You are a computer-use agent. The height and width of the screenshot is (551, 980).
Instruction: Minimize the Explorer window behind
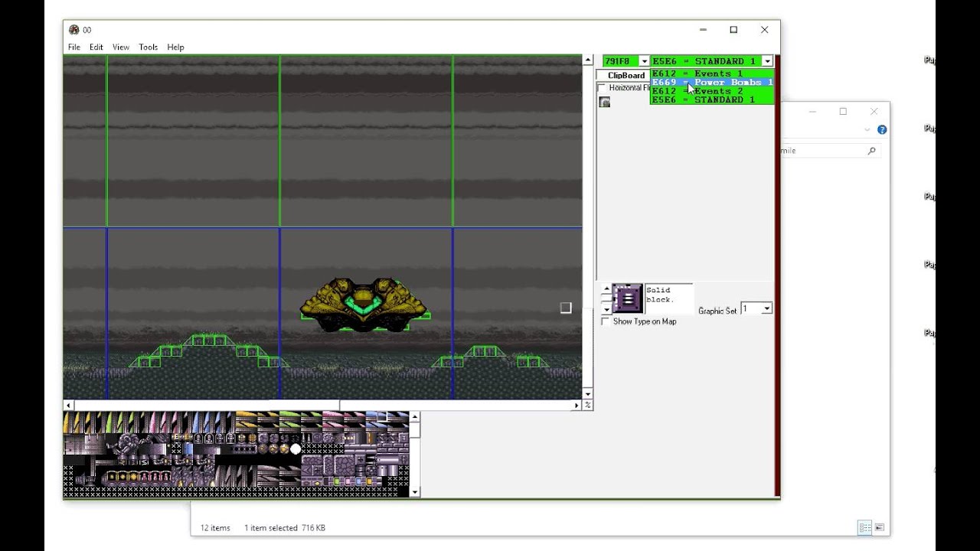812,112
